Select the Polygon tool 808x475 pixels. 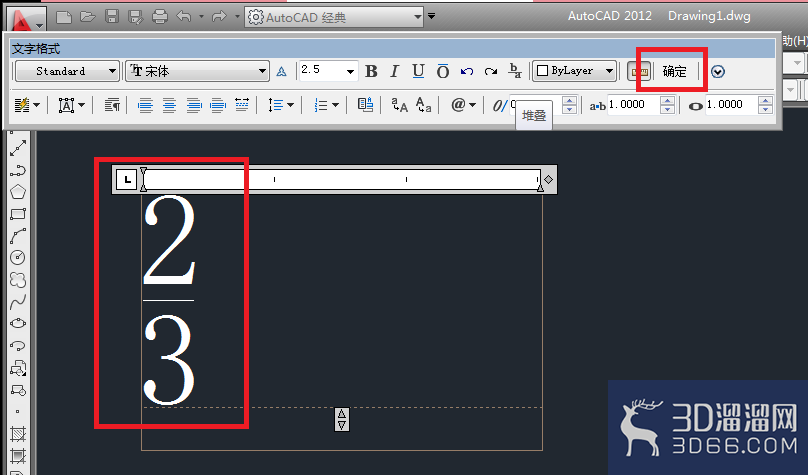[18, 192]
